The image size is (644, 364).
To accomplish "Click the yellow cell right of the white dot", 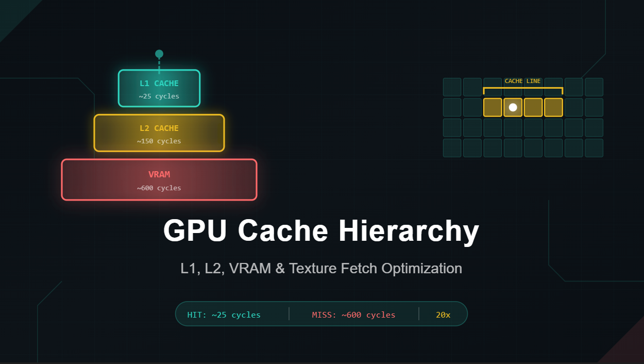I will point(533,107).
